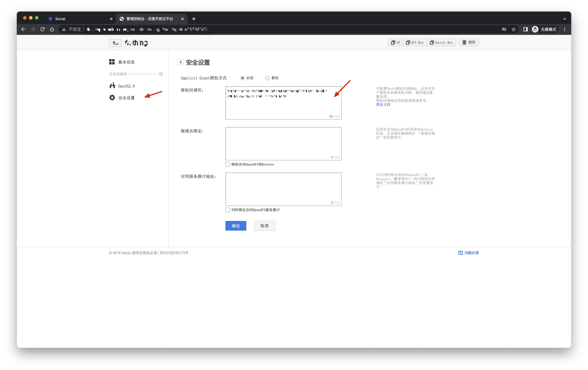
Task: Open the Chrome browser menu
Action: [x=565, y=29]
